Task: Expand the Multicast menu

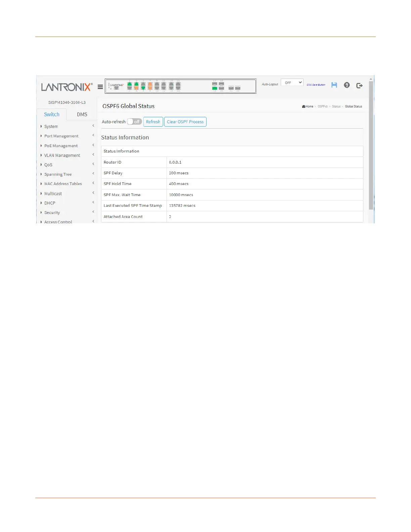Action: (x=67, y=193)
